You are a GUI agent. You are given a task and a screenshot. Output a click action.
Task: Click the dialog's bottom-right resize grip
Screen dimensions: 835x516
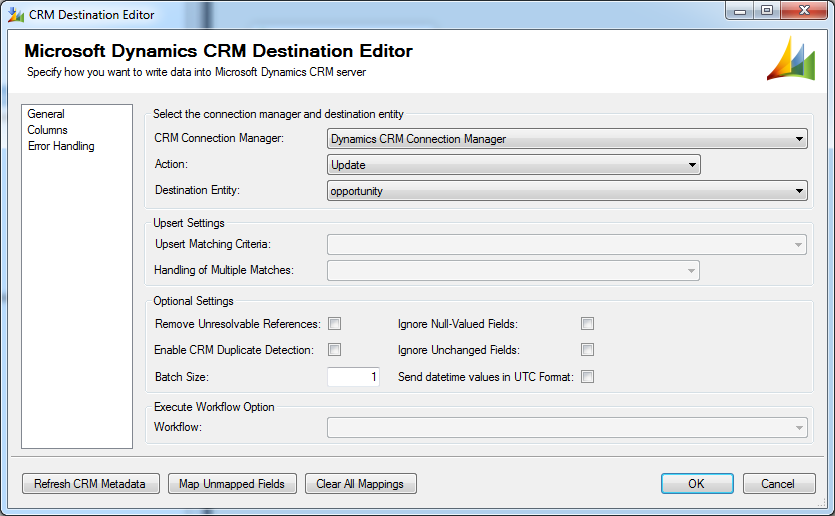822,503
